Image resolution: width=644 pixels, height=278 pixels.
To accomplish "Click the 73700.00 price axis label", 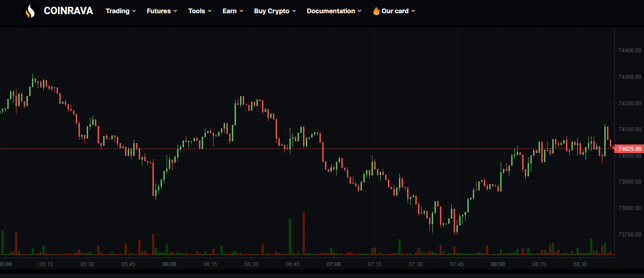I will [629, 235].
